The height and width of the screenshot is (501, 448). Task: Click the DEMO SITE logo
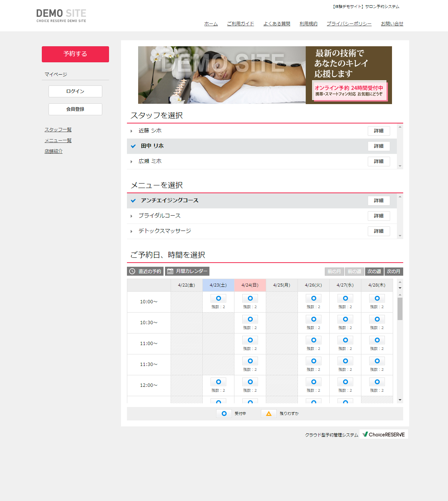(61, 16)
